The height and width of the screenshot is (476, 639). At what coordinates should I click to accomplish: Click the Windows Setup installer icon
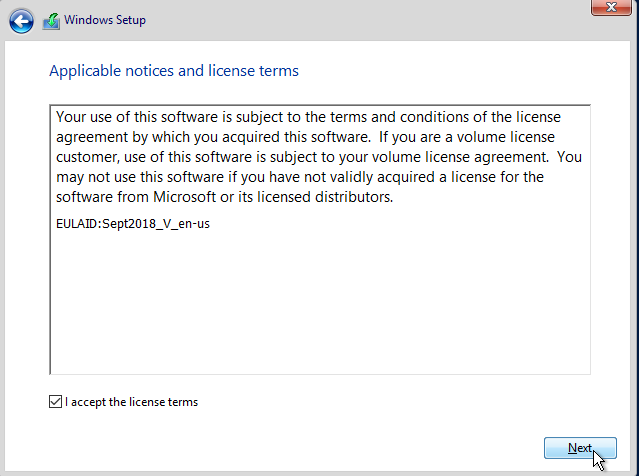pos(51,21)
